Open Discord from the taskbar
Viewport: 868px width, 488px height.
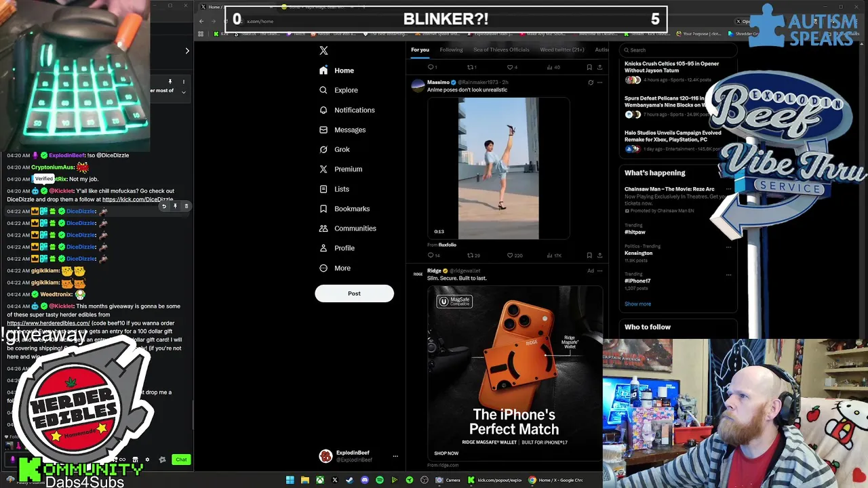click(x=365, y=480)
